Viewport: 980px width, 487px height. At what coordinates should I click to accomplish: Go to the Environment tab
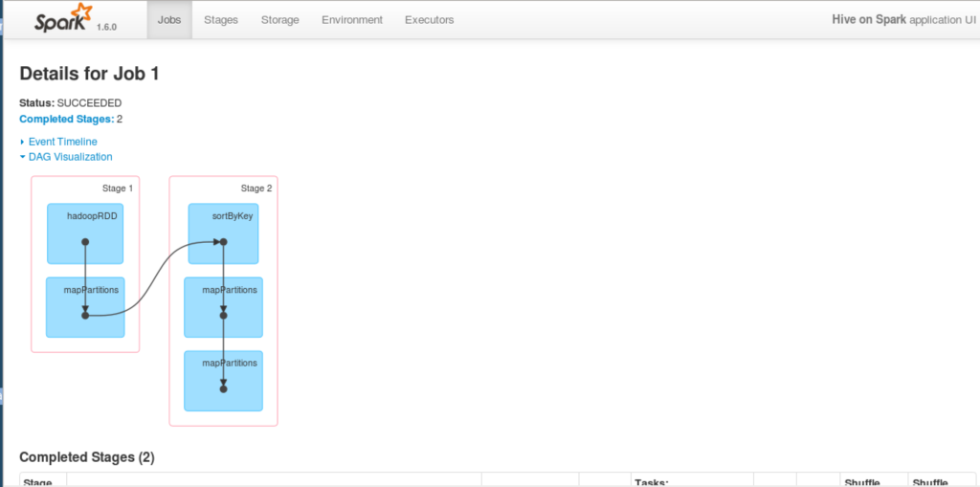(x=352, y=19)
